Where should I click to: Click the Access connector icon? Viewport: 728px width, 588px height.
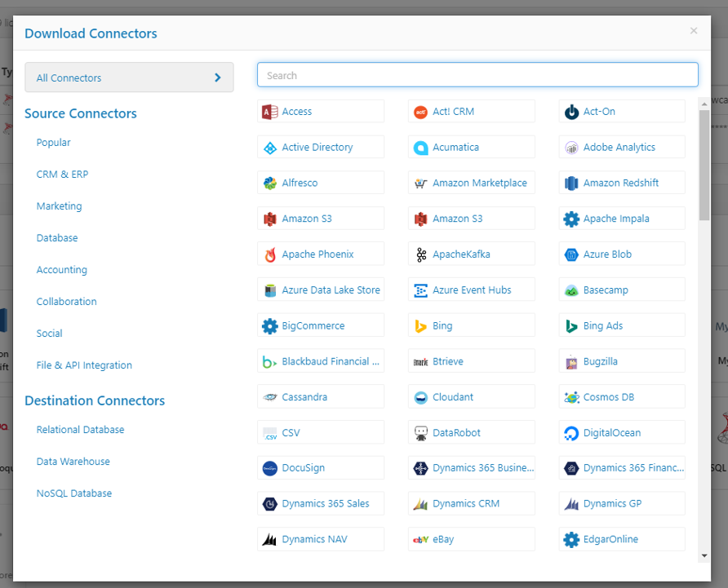(270, 112)
